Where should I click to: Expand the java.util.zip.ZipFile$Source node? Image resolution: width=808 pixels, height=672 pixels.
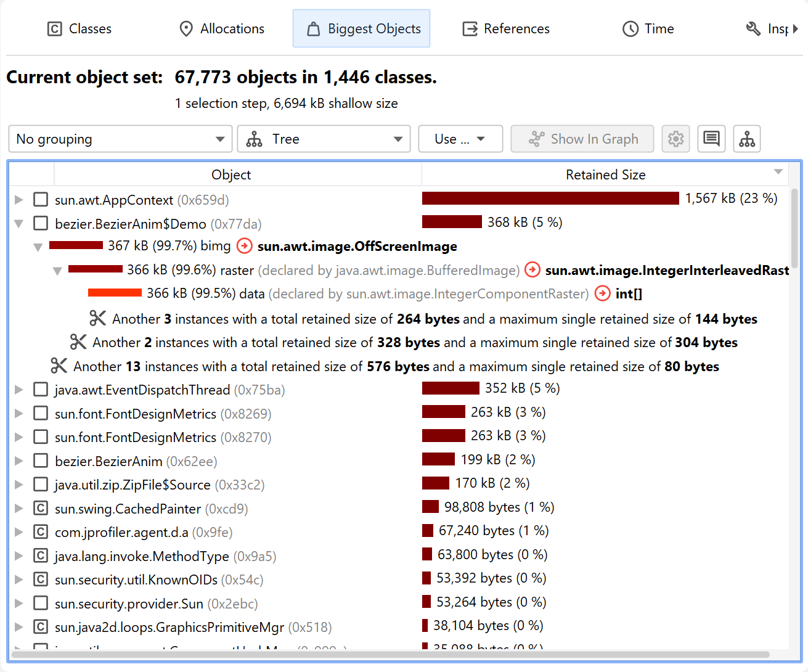(19, 485)
